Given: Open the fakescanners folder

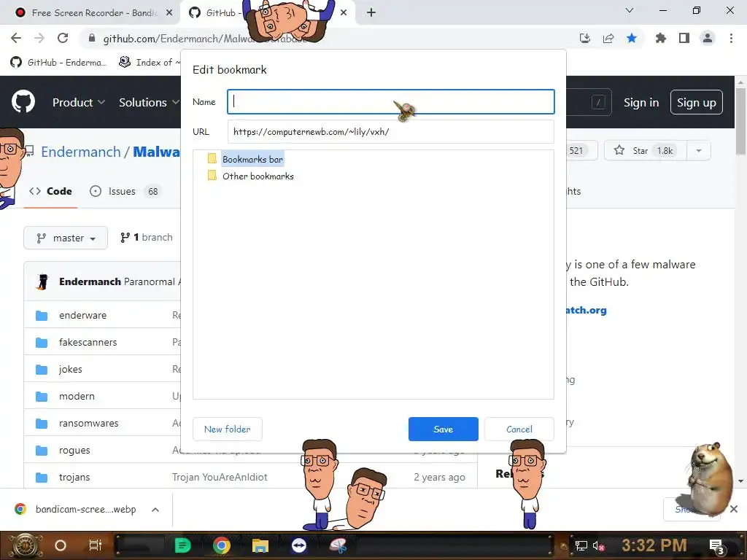Looking at the screenshot, I should click(x=88, y=343).
